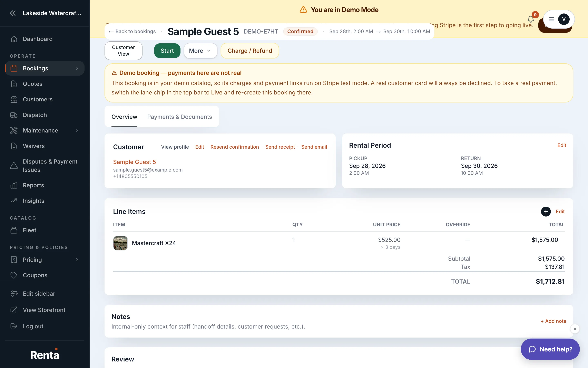588x368 pixels.
Task: Go back to bookings
Action: click(x=132, y=31)
